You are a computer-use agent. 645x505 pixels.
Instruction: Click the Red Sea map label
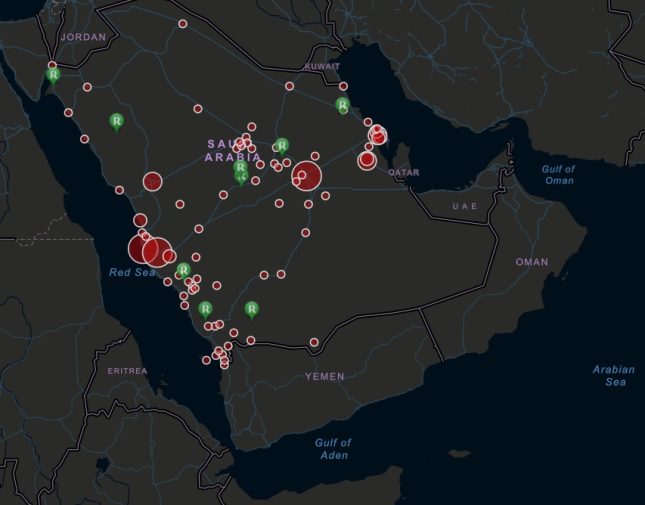pyautogui.click(x=133, y=272)
